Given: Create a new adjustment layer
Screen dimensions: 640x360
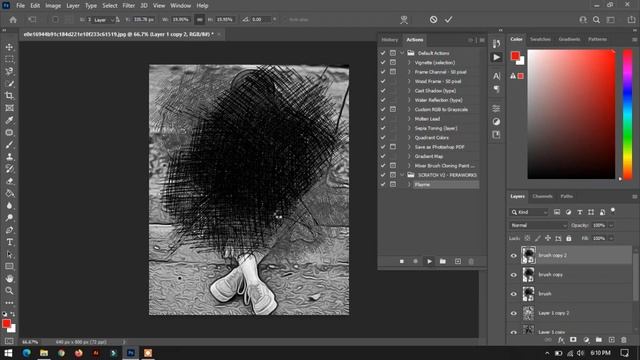Looking at the screenshot, I should pyautogui.click(x=586, y=340).
